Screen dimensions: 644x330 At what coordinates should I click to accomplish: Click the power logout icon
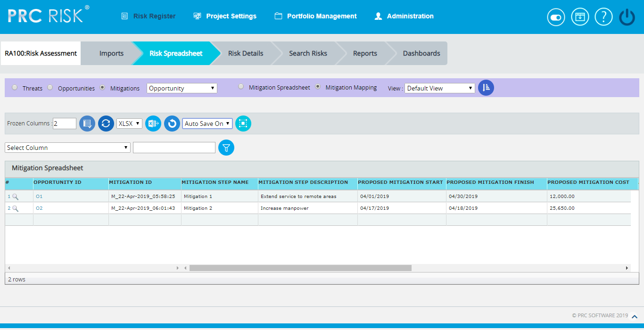click(627, 17)
